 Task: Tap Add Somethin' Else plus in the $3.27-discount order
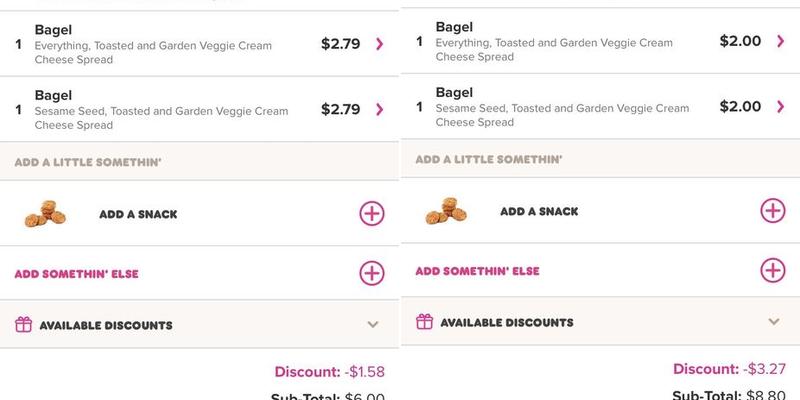[x=773, y=270]
